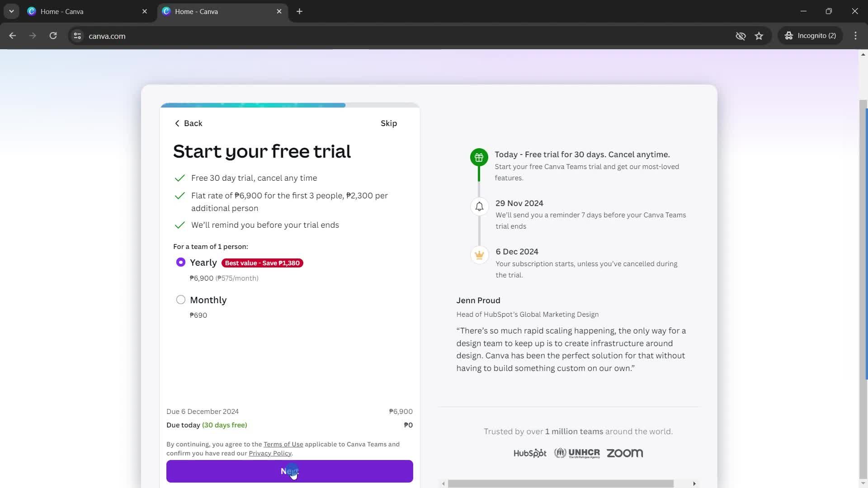Click Skip to bypass the free trial
This screenshot has height=488, width=868.
tap(388, 123)
